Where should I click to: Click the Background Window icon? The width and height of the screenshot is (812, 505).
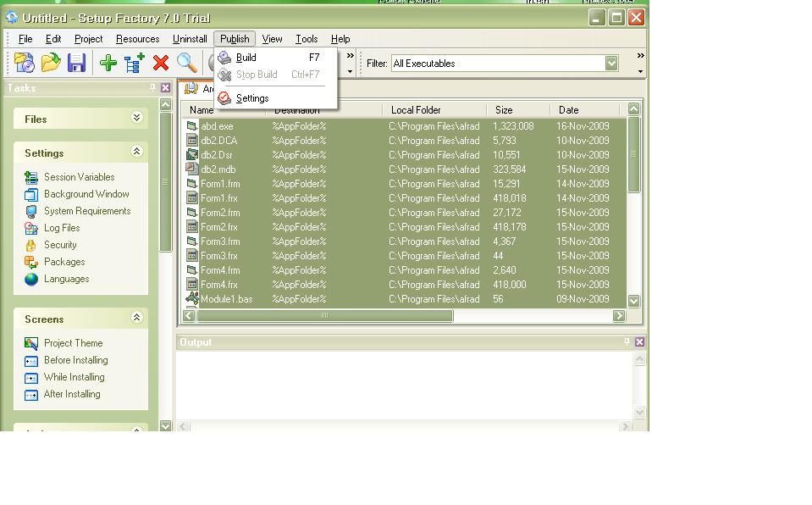(x=31, y=194)
